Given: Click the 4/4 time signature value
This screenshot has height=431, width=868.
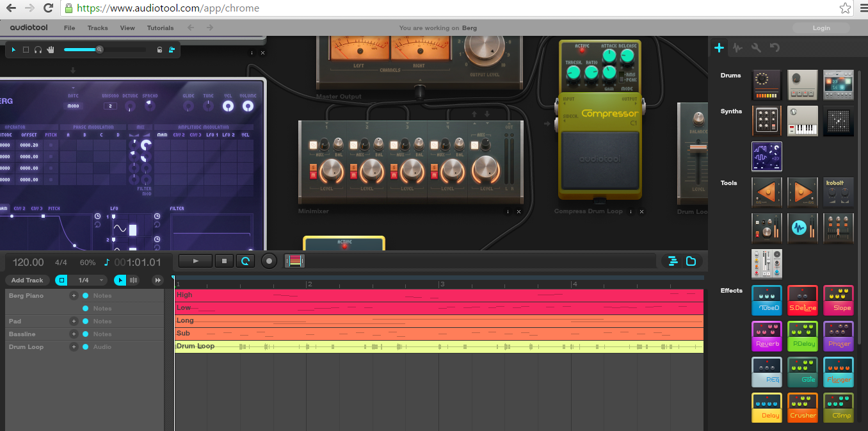Looking at the screenshot, I should click(x=61, y=262).
